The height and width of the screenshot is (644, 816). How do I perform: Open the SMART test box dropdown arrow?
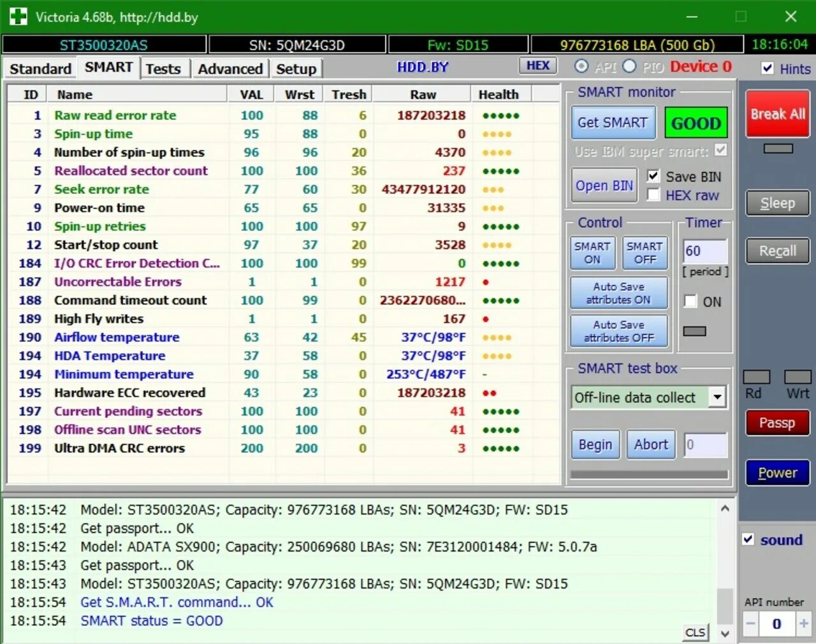[717, 397]
